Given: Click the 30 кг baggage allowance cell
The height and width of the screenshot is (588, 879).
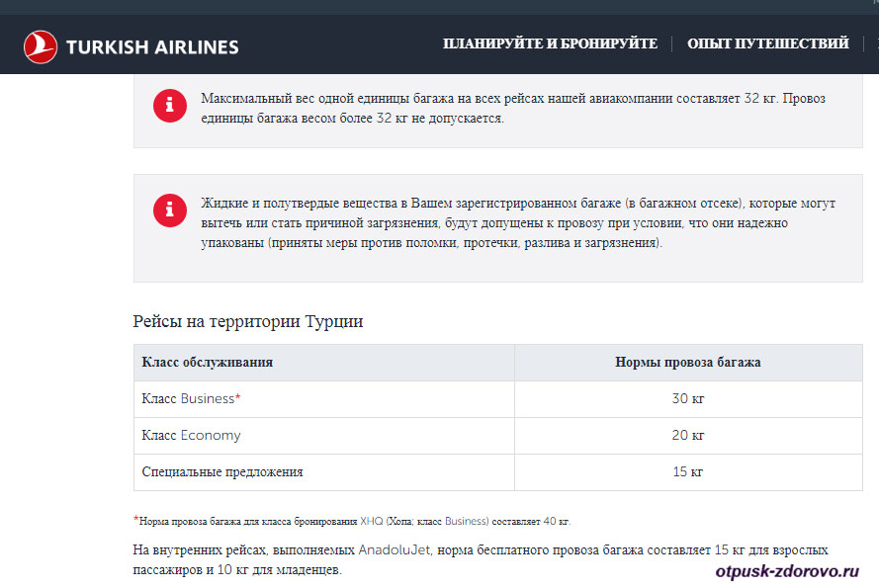Looking at the screenshot, I should click(687, 399).
